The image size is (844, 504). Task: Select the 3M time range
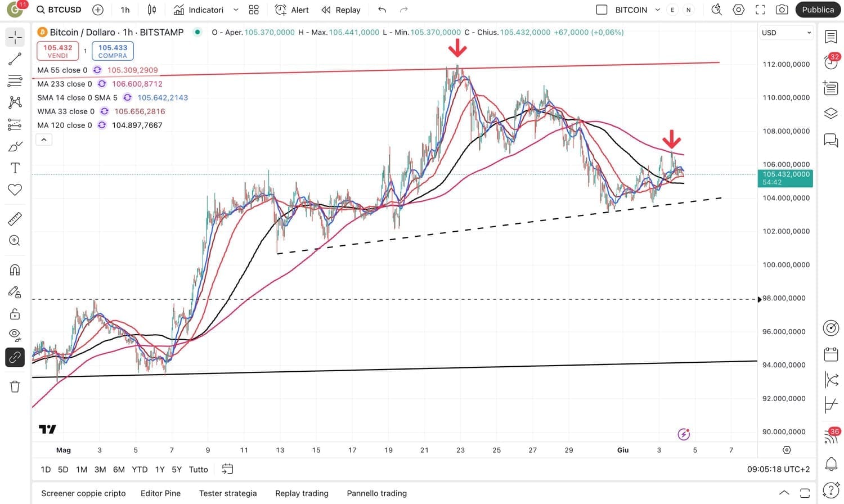pos(100,469)
